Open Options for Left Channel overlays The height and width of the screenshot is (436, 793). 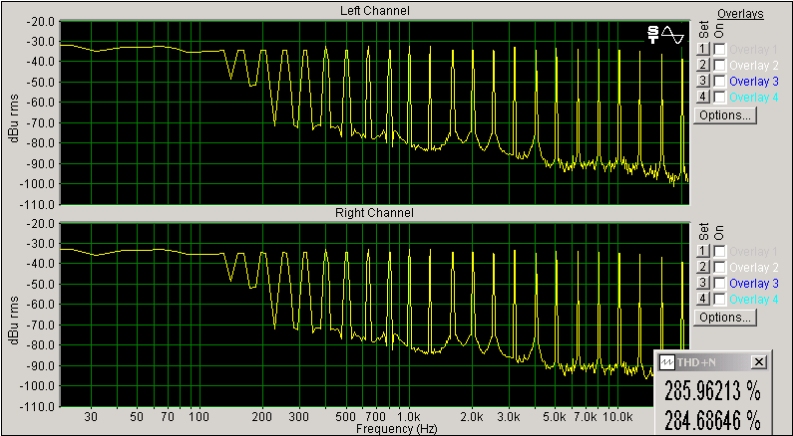click(725, 115)
